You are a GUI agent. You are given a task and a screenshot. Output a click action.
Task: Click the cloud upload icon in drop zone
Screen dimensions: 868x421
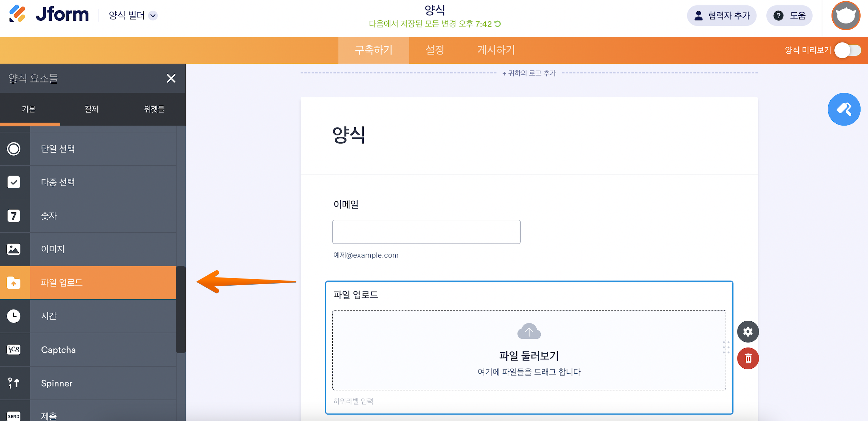(x=529, y=331)
